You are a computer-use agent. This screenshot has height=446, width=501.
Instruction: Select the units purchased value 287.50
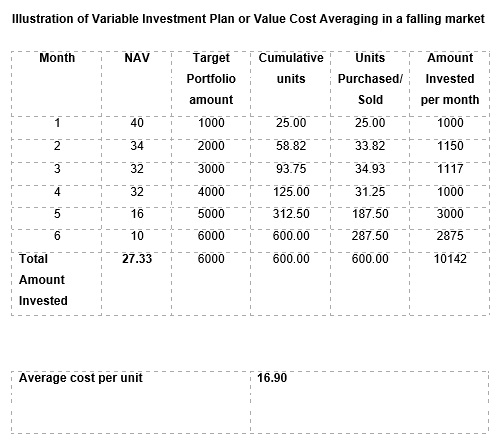(x=370, y=236)
